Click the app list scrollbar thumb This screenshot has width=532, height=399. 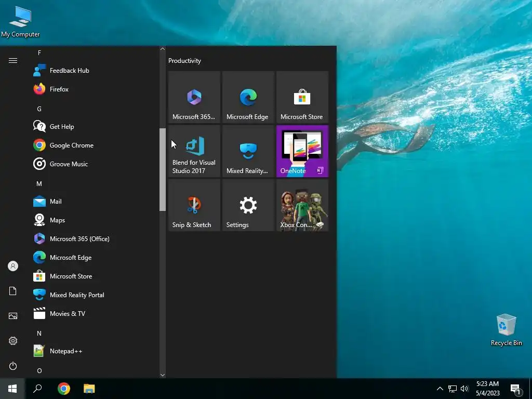[163, 170]
